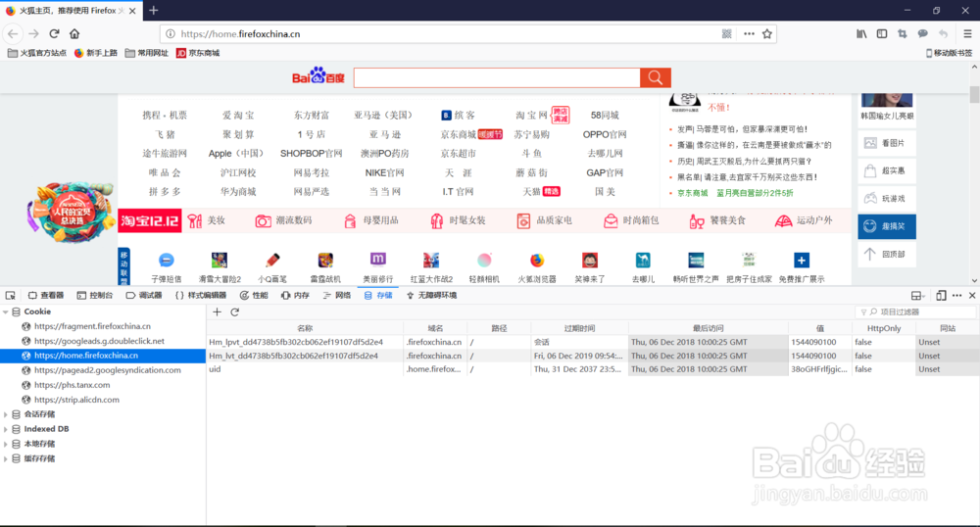The width and height of the screenshot is (980, 527).
Task: Open the 淘宝12.12 banner
Action: pos(150,220)
